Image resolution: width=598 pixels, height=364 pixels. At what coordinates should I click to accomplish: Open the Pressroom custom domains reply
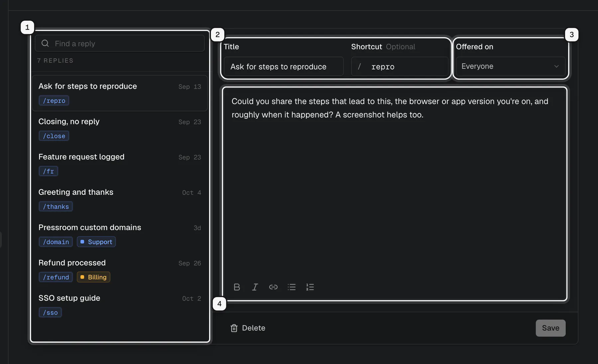pos(120,235)
